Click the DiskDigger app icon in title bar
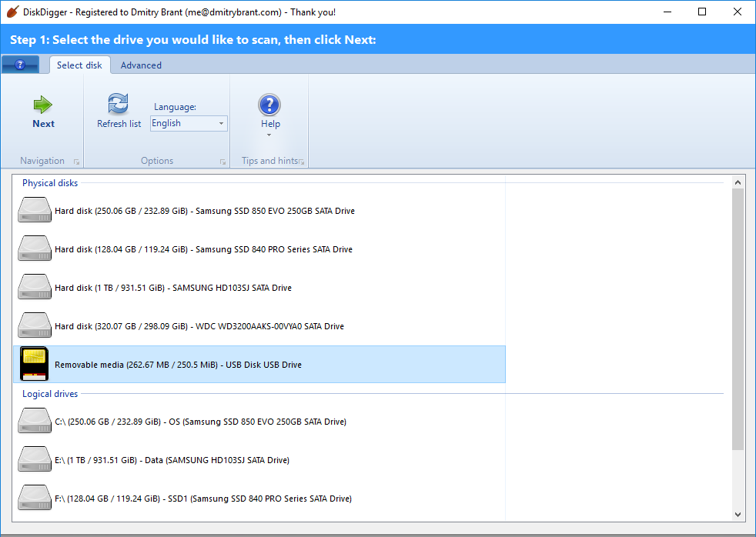The height and width of the screenshot is (537, 756). (12, 12)
